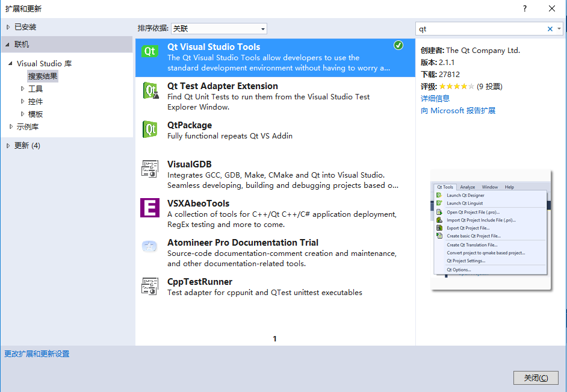Screen dimensions: 567x392
Task: Select 搜索结果 in the tree
Action: pos(43,76)
